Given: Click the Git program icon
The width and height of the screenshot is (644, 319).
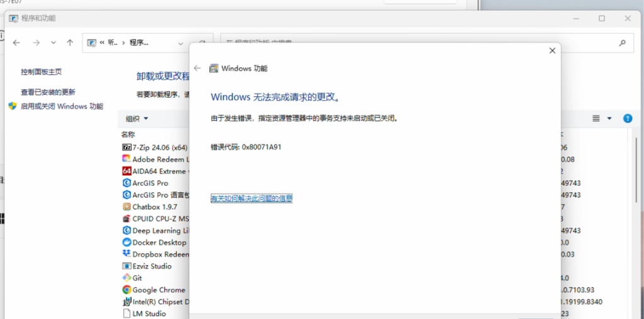Looking at the screenshot, I should pos(126,278).
